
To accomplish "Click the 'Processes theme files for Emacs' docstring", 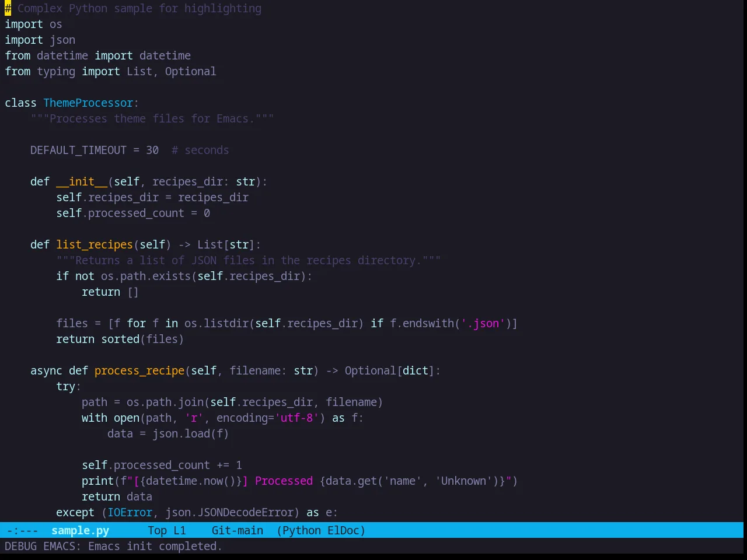I will coord(152,118).
